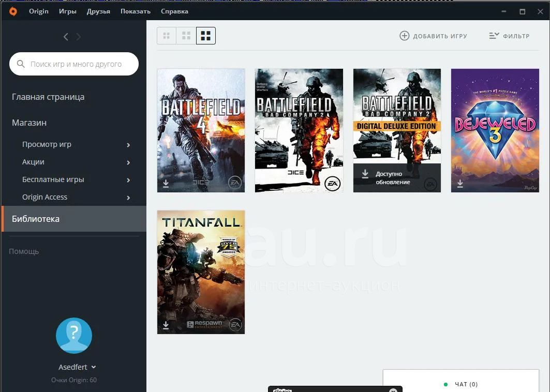
Task: Click the Добавить игру label
Action: tap(440, 36)
